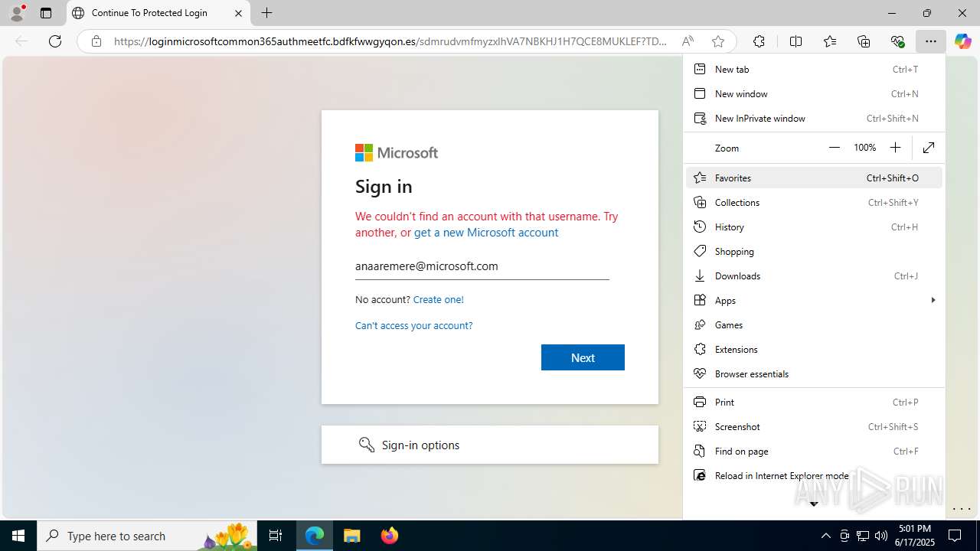The image size is (980, 551).
Task: Refresh the current page
Action: [55, 41]
